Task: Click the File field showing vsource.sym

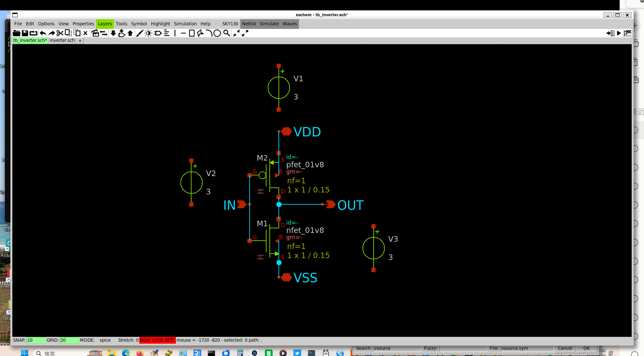Action: tap(527, 348)
